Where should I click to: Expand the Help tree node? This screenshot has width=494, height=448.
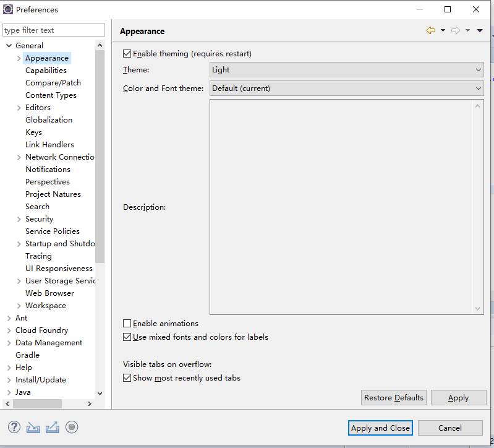(x=9, y=368)
